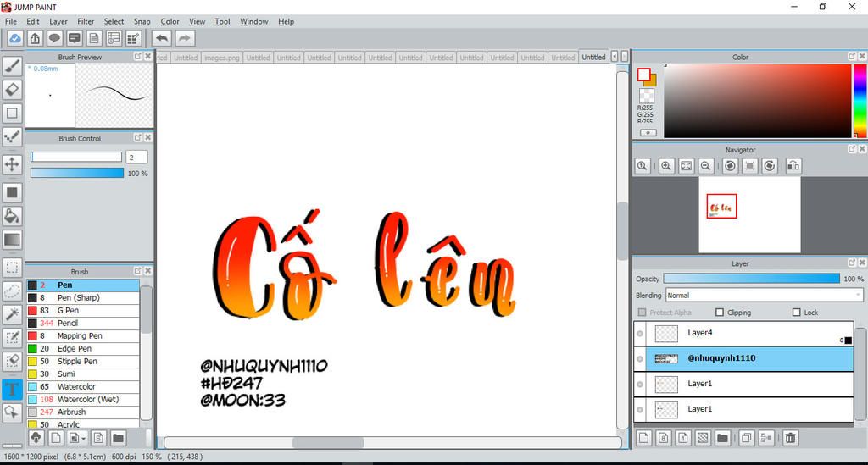Enable the Protect Alpha checkbox
Image resolution: width=868 pixels, height=465 pixels.
(643, 313)
